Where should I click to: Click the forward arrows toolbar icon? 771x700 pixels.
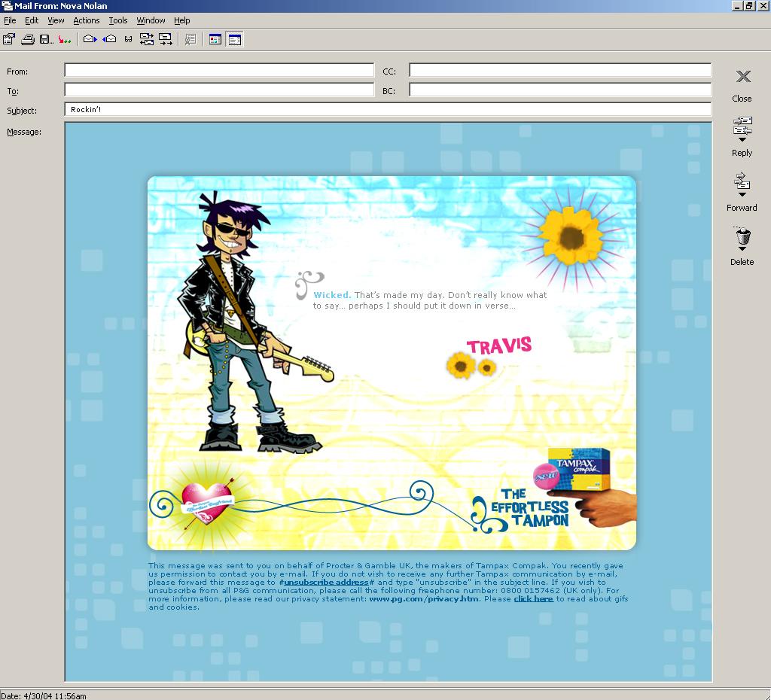166,39
